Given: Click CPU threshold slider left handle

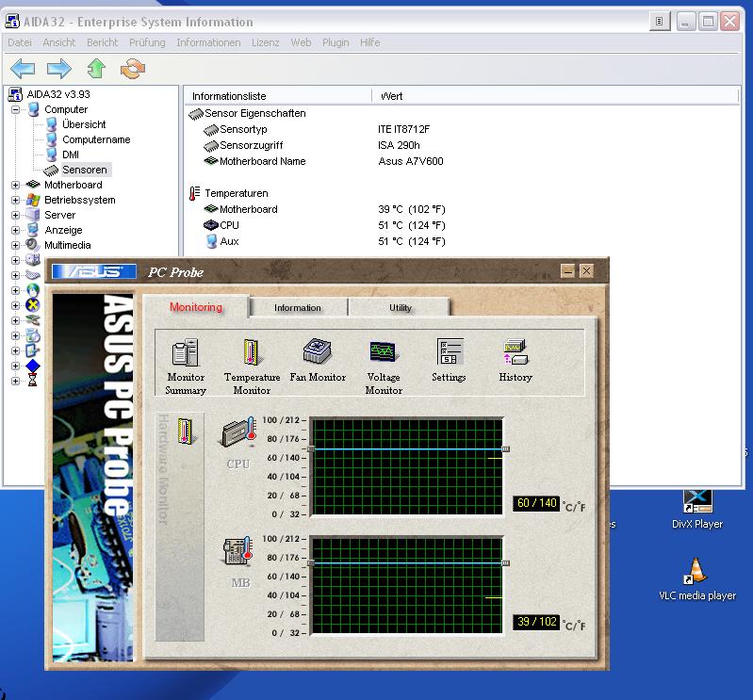Looking at the screenshot, I should (x=311, y=448).
